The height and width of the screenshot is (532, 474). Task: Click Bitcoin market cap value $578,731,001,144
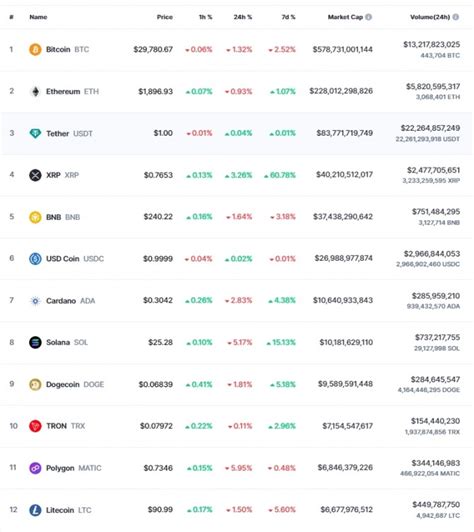(x=343, y=50)
